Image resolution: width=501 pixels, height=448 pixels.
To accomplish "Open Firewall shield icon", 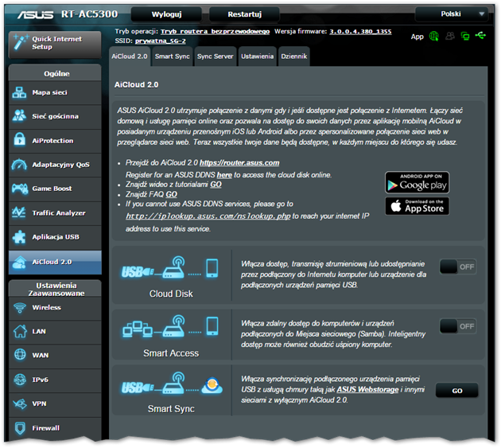I will [20, 428].
